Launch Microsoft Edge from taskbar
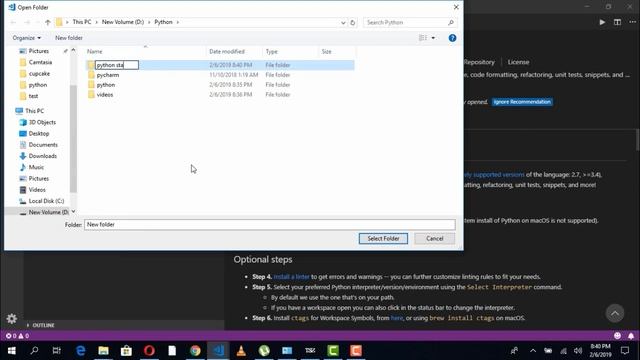The height and width of the screenshot is (360, 640). (80, 351)
